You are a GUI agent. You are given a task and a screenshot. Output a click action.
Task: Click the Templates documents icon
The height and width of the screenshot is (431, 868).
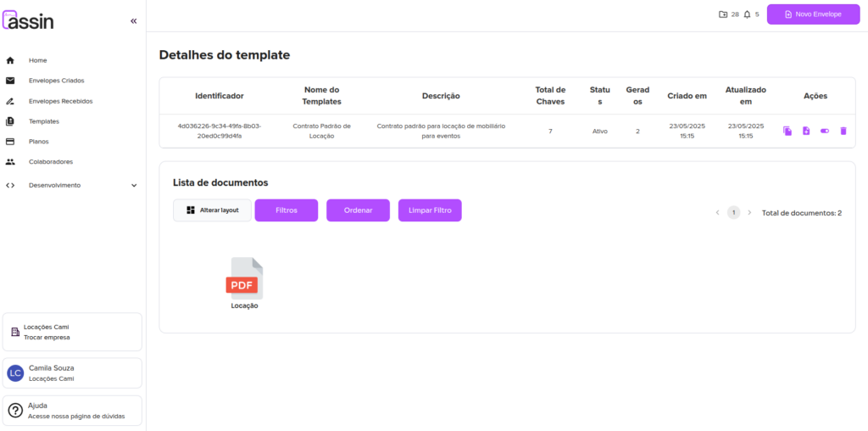coord(10,121)
